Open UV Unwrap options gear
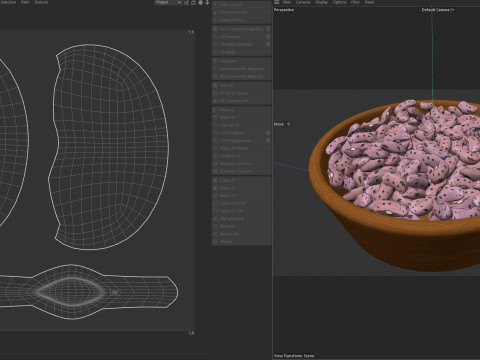This screenshot has width=480, height=360. point(268,37)
